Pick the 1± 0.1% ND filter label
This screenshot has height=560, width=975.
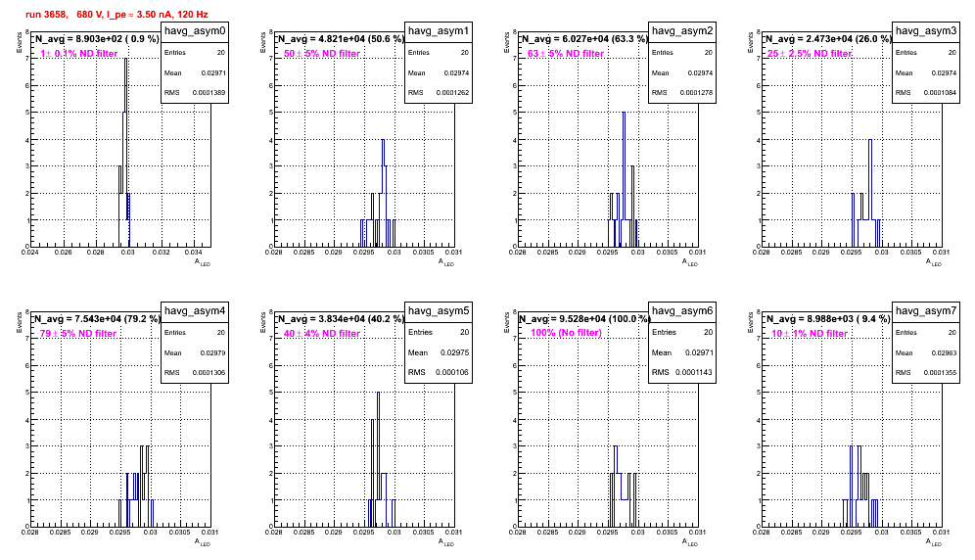click(79, 54)
